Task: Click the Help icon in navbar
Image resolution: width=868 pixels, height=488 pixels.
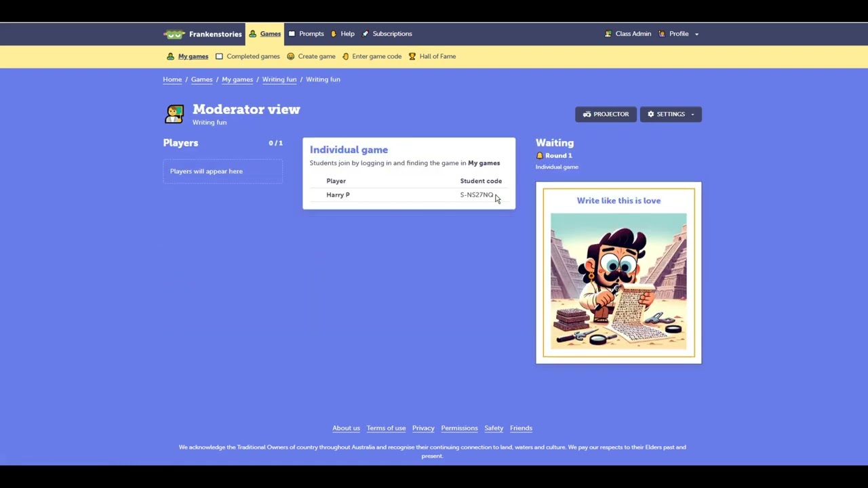Action: pos(333,34)
